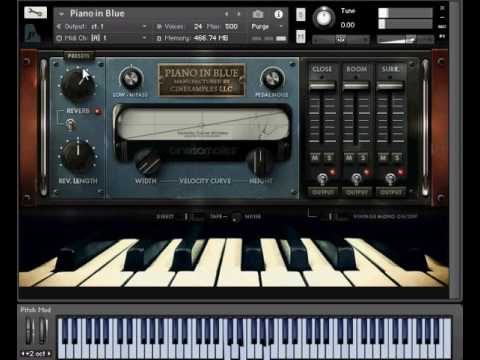480x360 pixels.
Task: Solo the Surr mic channel
Action: pos(397,157)
